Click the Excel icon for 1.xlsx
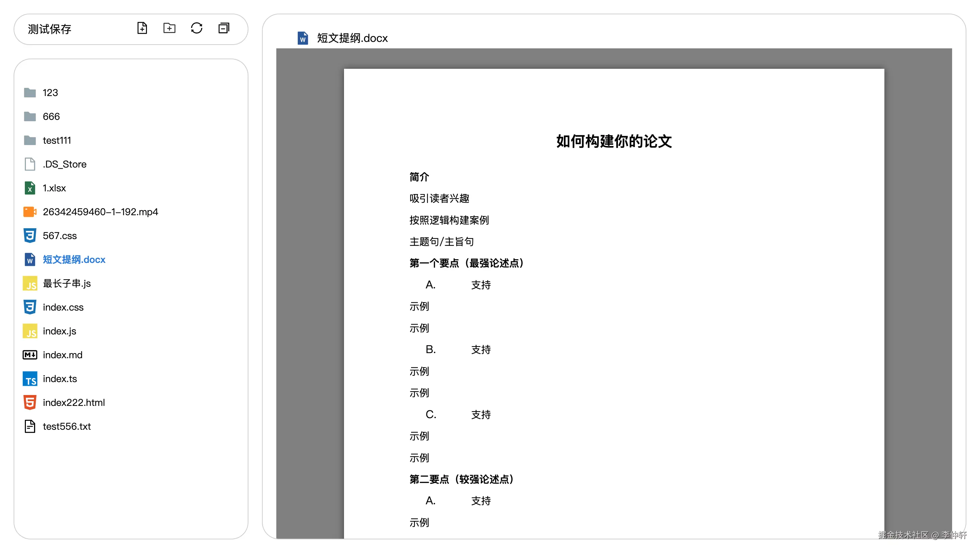 [x=30, y=188]
